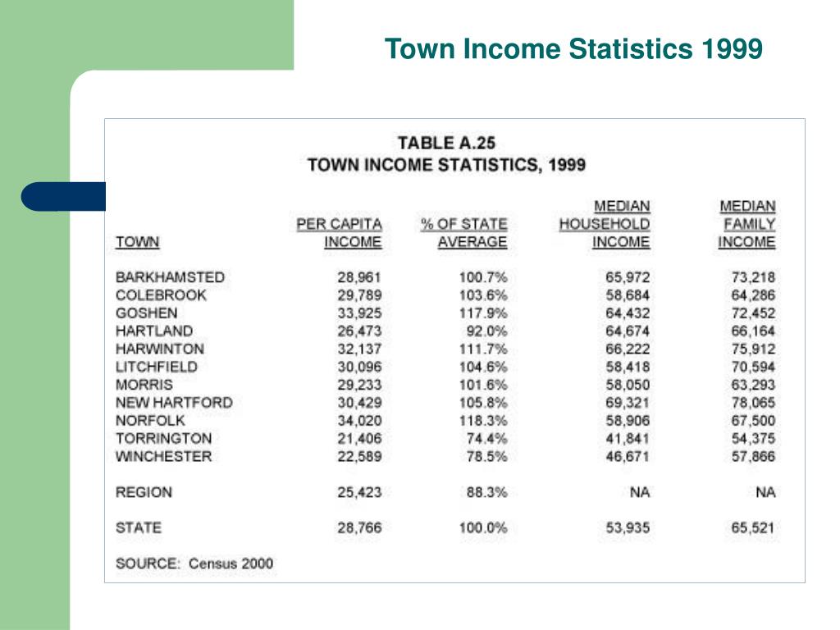Select the GOSHEN town name
The image size is (840, 630).
[146, 313]
